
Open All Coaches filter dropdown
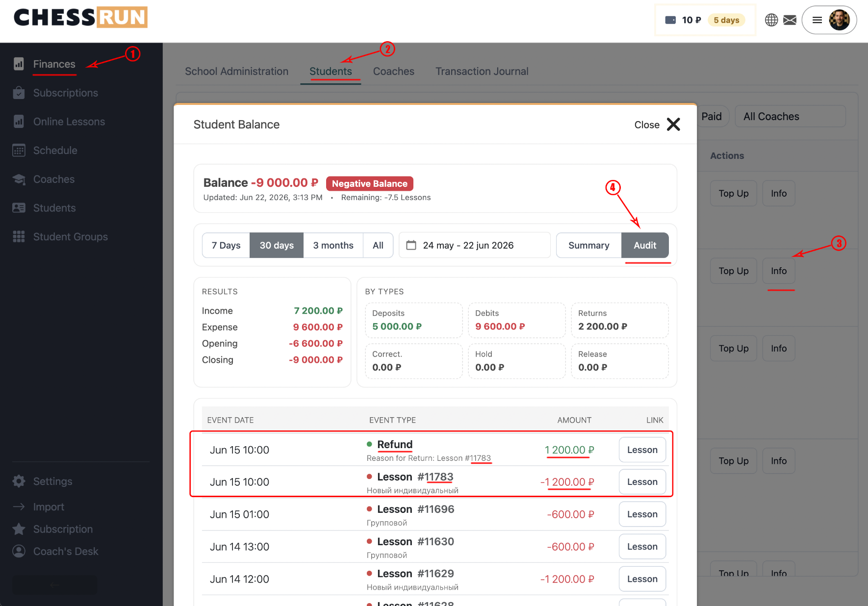(790, 117)
